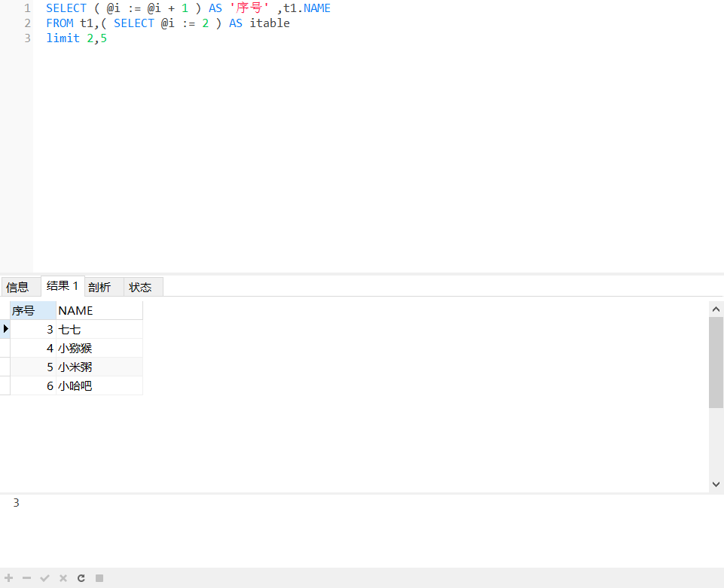724x588 pixels.
Task: Click the nested SELECT keyword on line 2
Action: 134,23
